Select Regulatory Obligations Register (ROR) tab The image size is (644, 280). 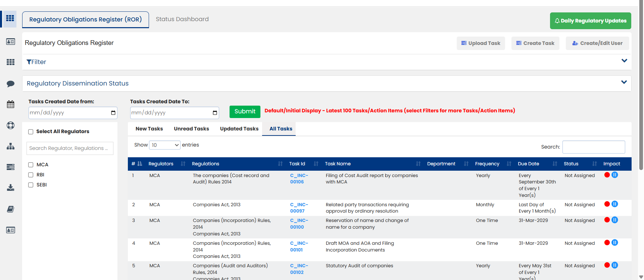pos(86,19)
